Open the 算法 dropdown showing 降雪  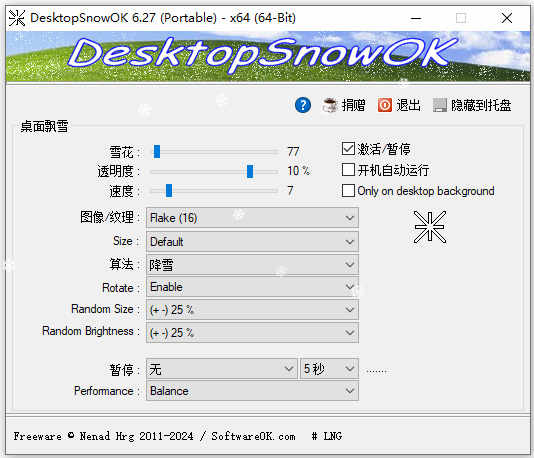click(x=252, y=265)
